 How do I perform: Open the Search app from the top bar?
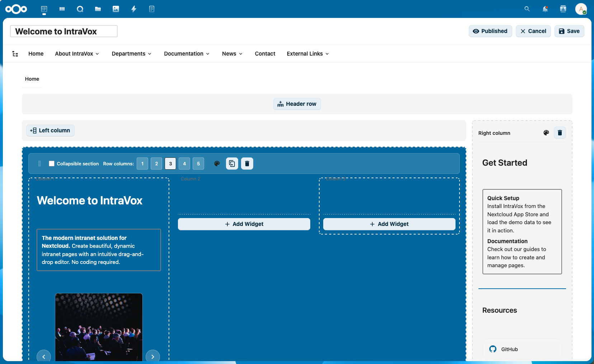point(80,9)
